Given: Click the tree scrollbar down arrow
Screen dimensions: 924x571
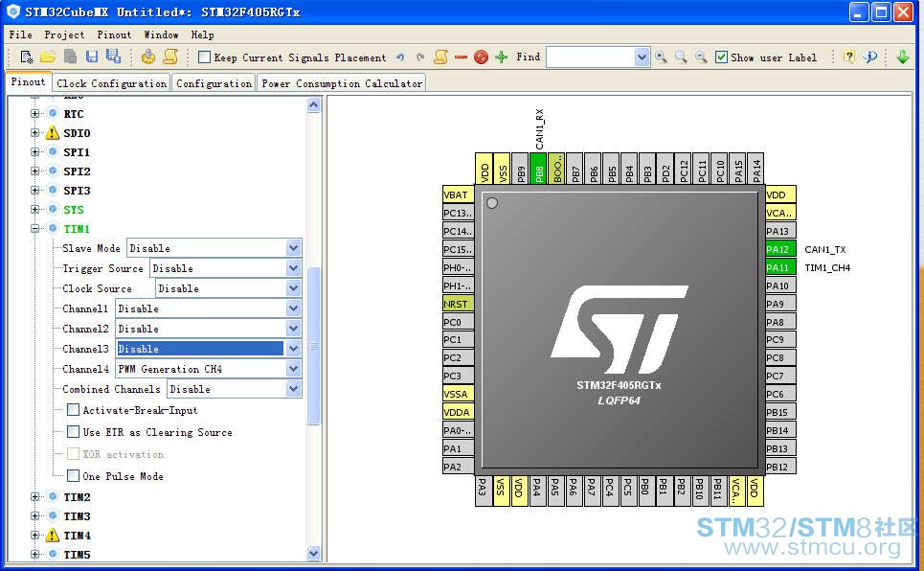Looking at the screenshot, I should coord(313,553).
